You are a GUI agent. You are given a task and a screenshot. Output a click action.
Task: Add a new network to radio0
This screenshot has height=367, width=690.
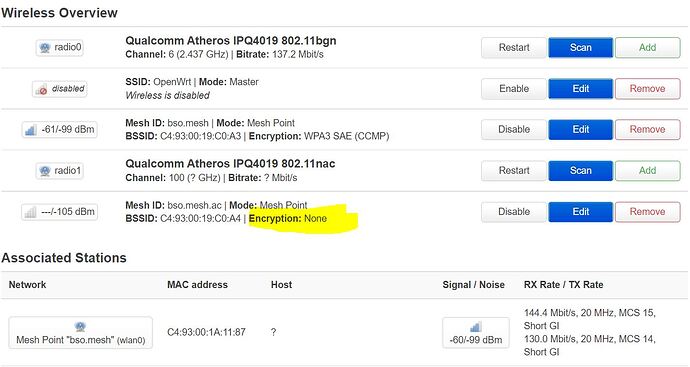[647, 48]
